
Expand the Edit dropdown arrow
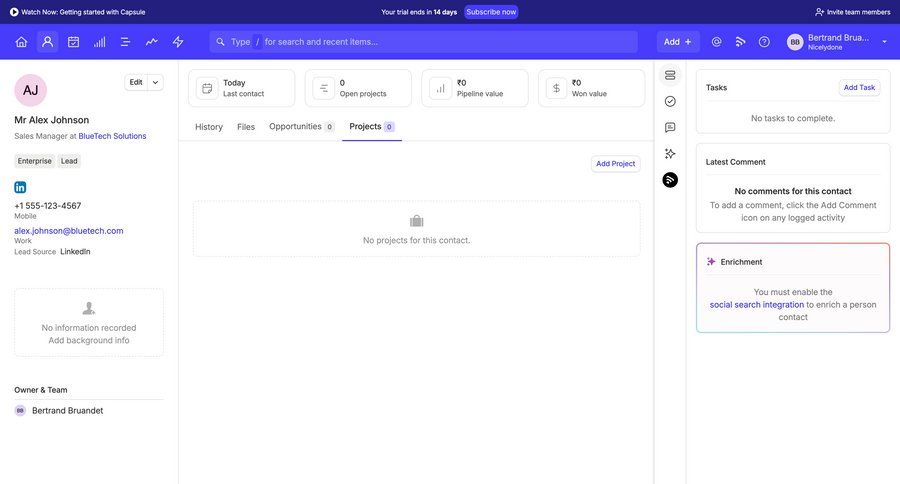(x=156, y=83)
